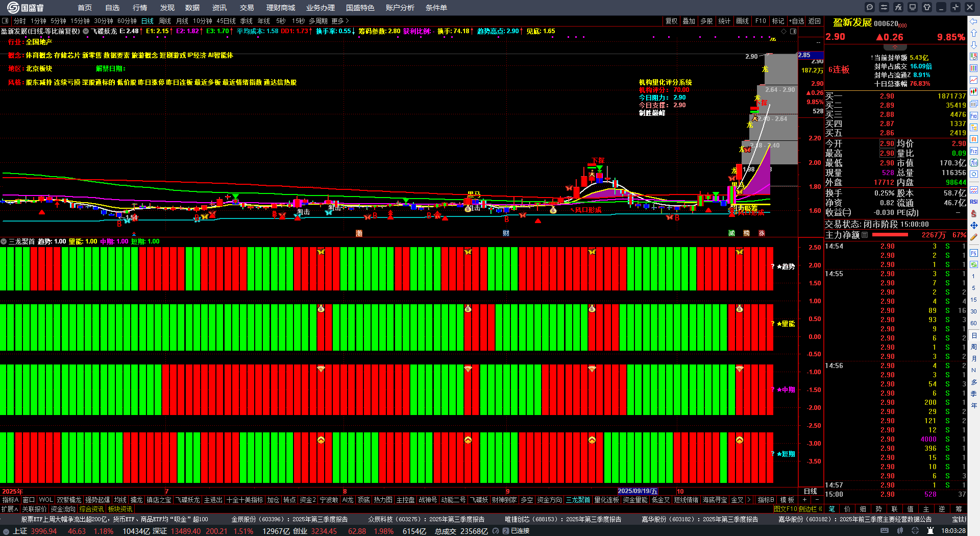This screenshot has height=536, width=980.
Task: Click the line chart icon in the right sidebar
Action: click(x=974, y=80)
